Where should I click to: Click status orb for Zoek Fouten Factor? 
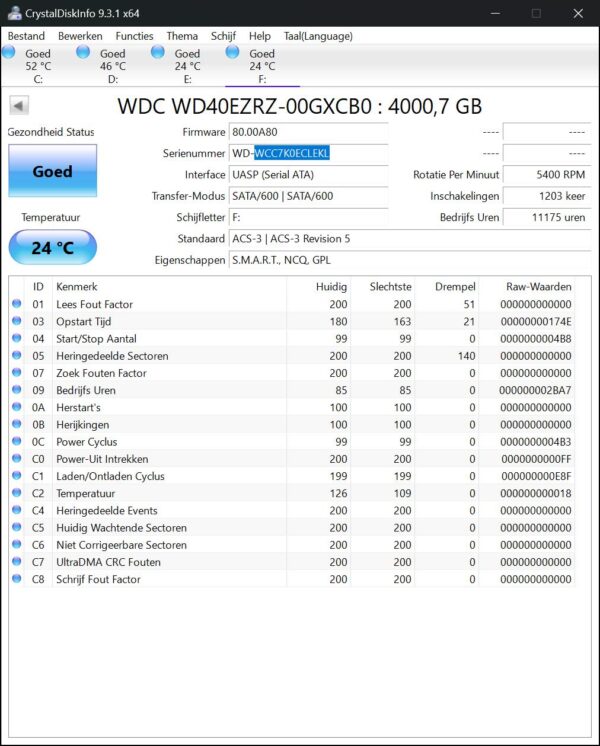click(x=17, y=372)
